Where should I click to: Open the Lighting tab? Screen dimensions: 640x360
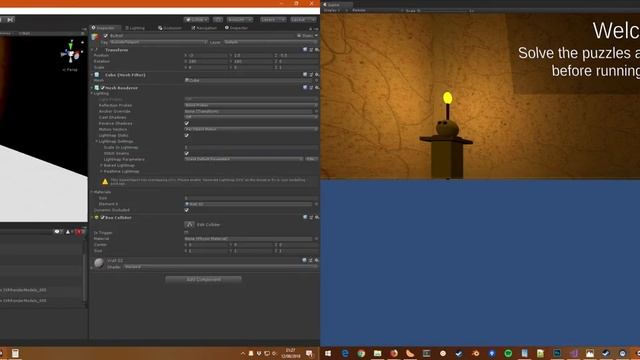(x=135, y=28)
